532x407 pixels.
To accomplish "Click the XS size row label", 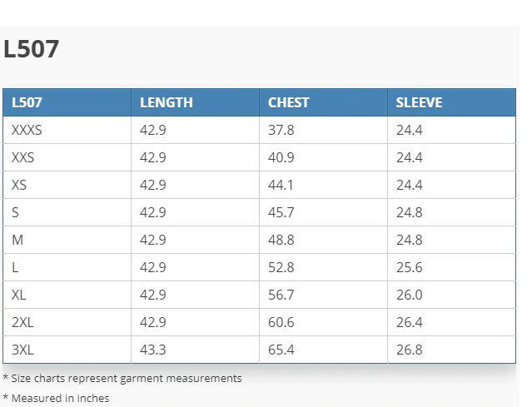I will 19,185.
